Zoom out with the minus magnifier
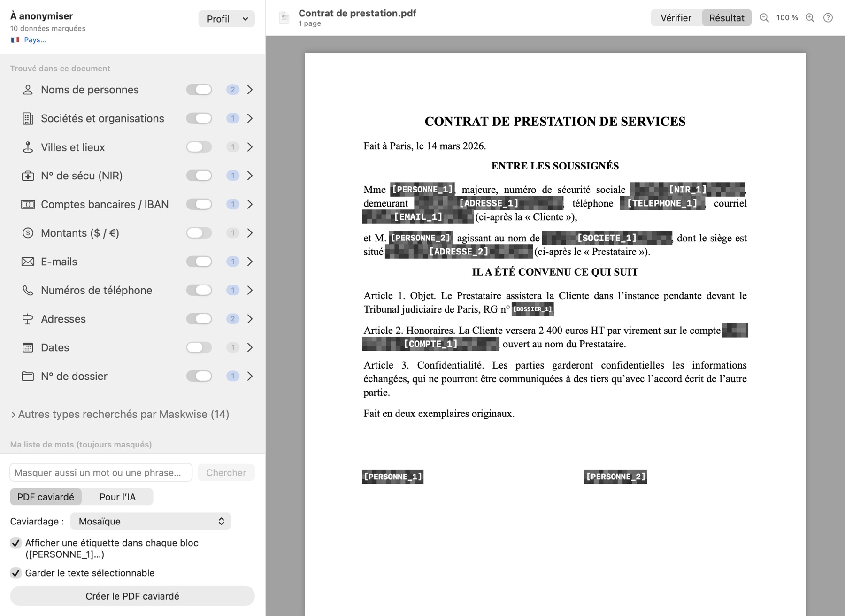The width and height of the screenshot is (845, 616). tap(764, 18)
